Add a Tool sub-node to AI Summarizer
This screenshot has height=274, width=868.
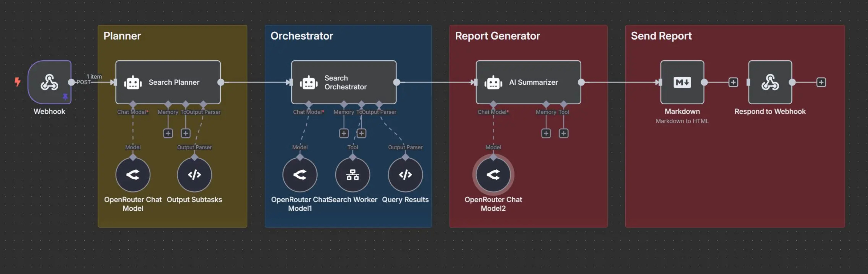point(564,133)
